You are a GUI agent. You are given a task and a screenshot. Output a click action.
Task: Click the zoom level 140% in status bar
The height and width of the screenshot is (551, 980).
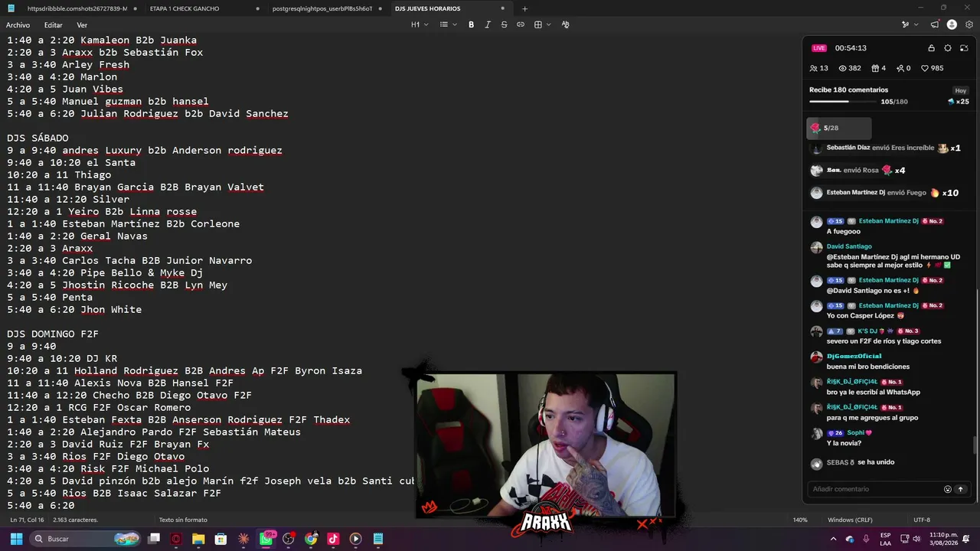click(800, 520)
